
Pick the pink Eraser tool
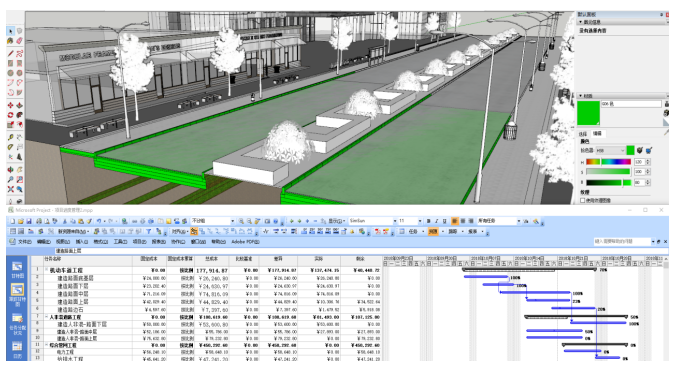tap(20, 41)
